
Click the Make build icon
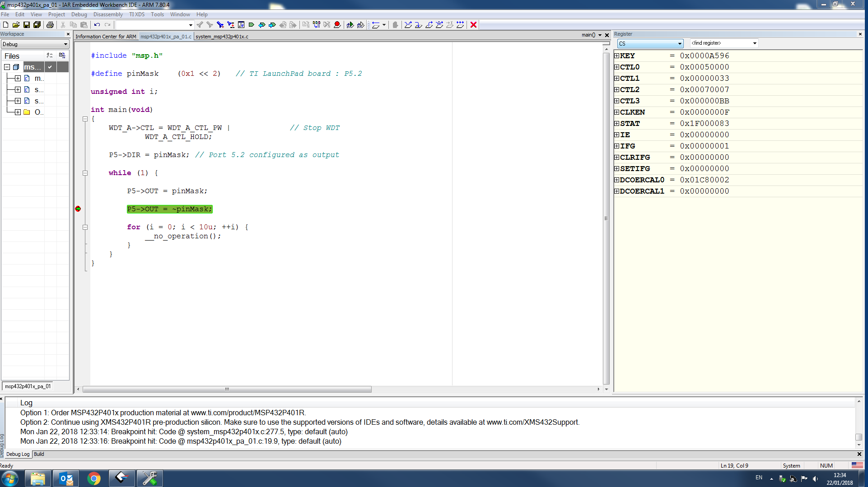(317, 25)
